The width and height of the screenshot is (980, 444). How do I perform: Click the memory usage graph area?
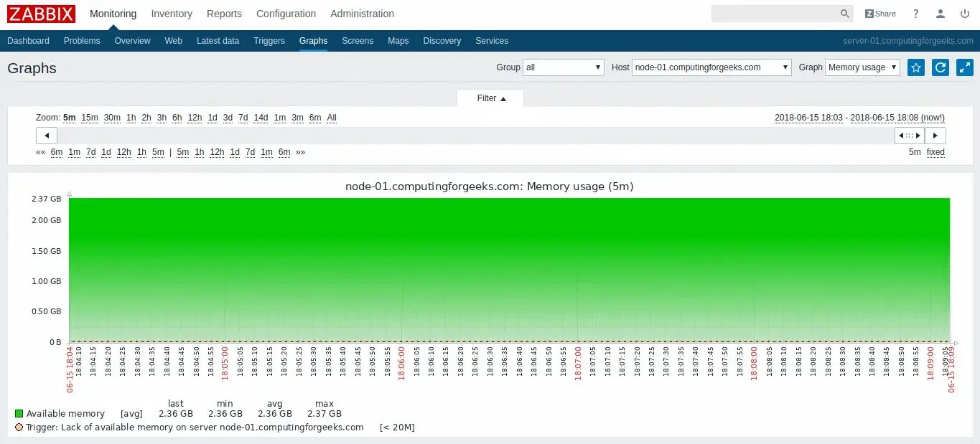[x=509, y=270]
